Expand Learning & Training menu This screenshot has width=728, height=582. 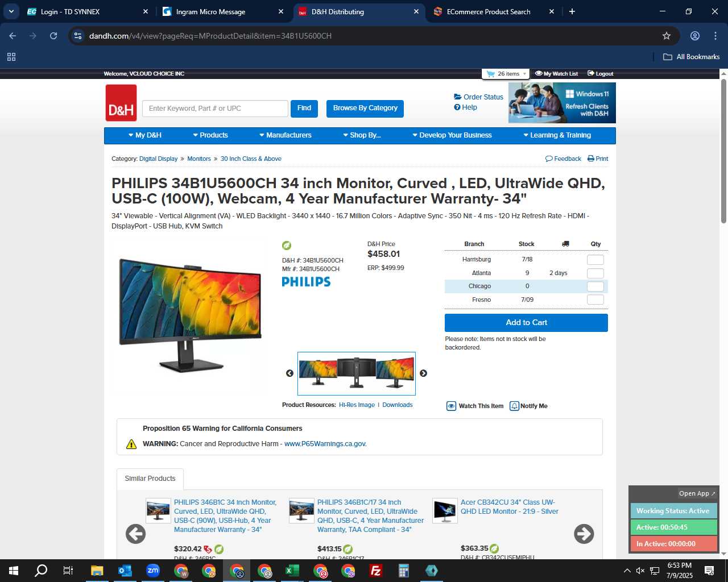click(x=557, y=135)
